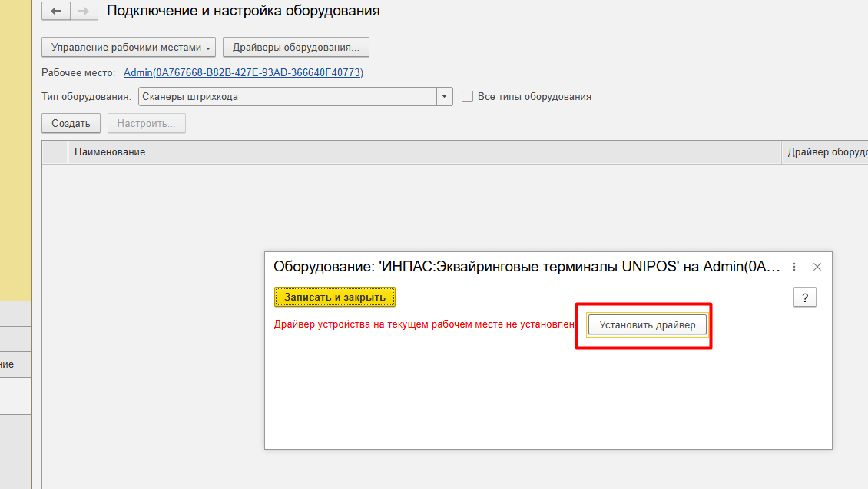
Task: Click the 'Настроить...' button
Action: click(x=146, y=123)
